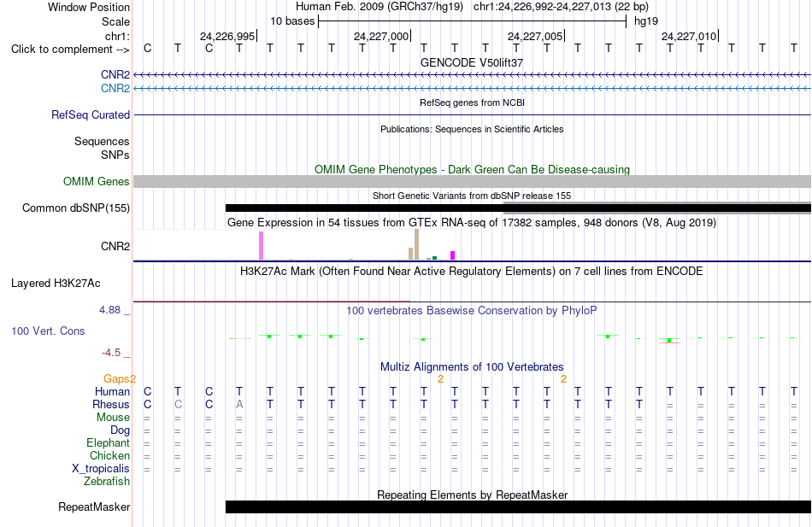Click the 24,227,005 coordinate marker
812x527 pixels.
535,36
